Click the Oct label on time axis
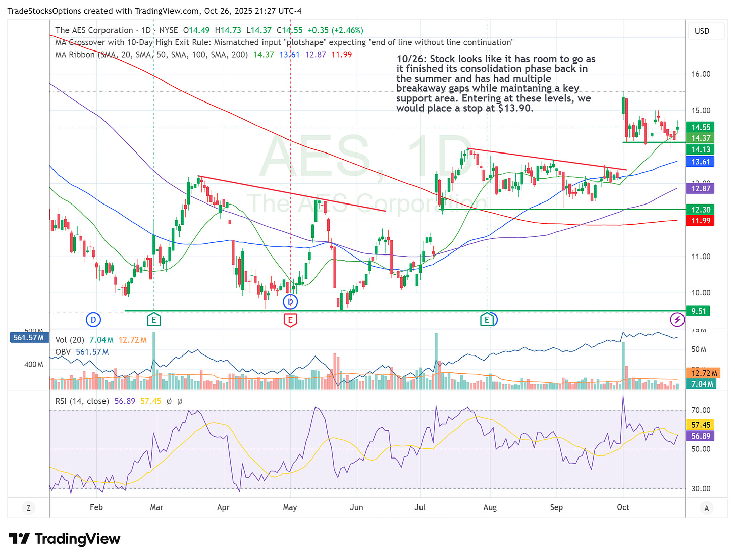 coord(623,507)
